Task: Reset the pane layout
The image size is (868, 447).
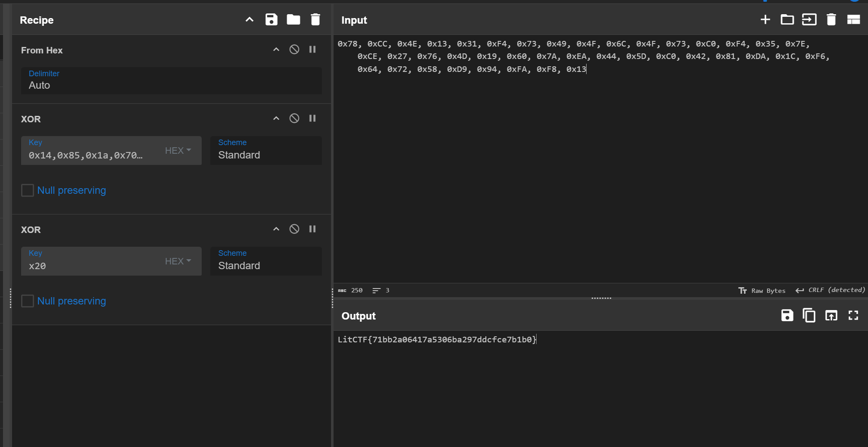Action: 854,20
